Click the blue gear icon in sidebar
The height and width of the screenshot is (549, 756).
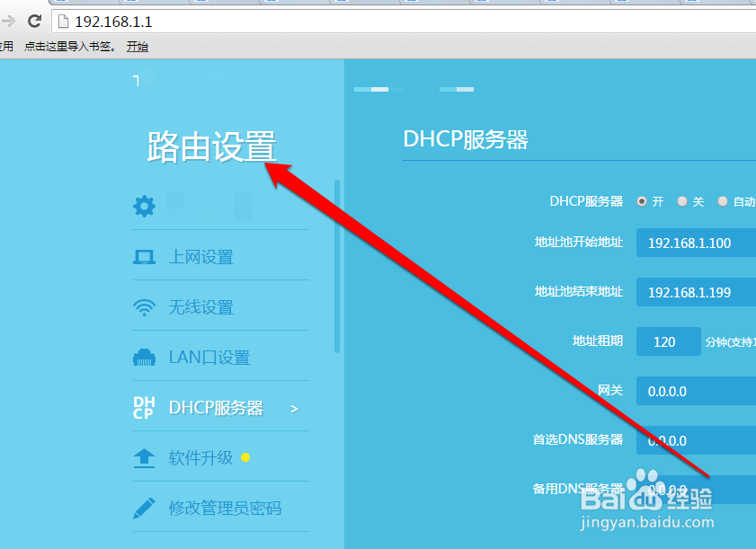[144, 207]
